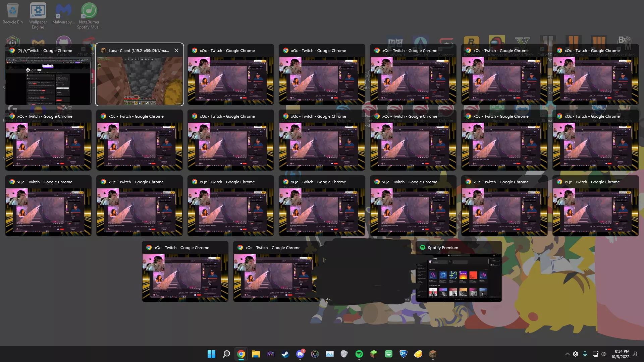Mute the microphone via the tray icon
Viewport: 644px width, 362px height.
click(x=585, y=354)
